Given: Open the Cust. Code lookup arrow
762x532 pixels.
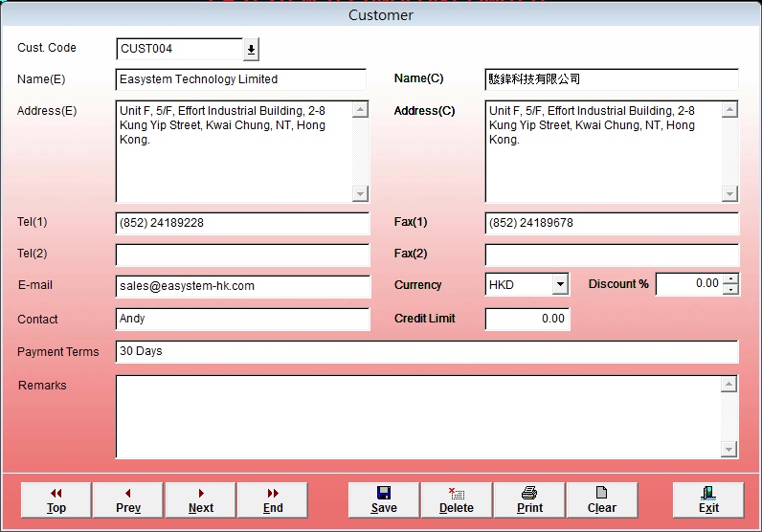Looking at the screenshot, I should pyautogui.click(x=251, y=50).
